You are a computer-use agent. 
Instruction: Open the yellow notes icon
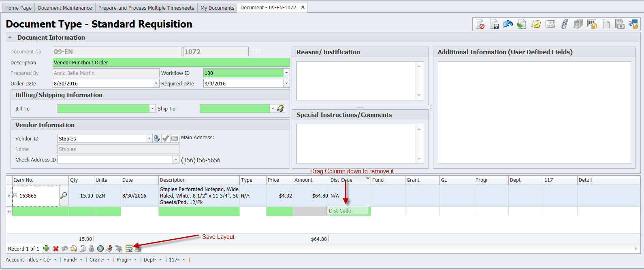pyautogui.click(x=536, y=24)
